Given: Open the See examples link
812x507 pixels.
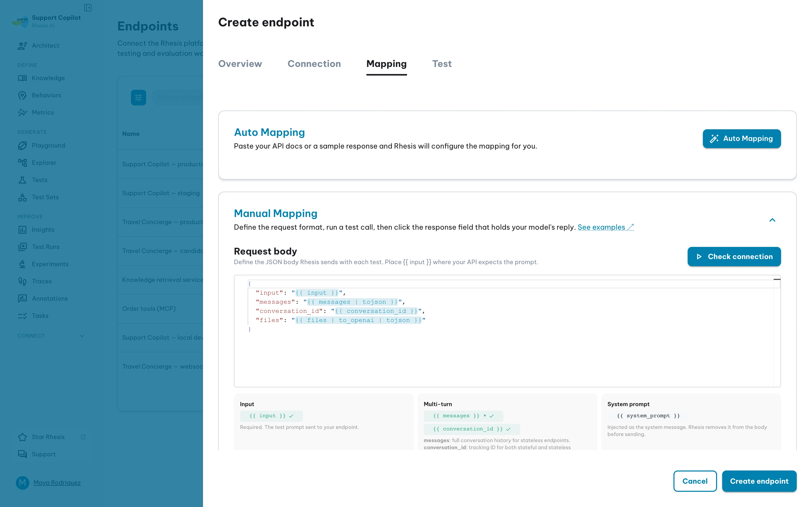Looking at the screenshot, I should [x=605, y=227].
